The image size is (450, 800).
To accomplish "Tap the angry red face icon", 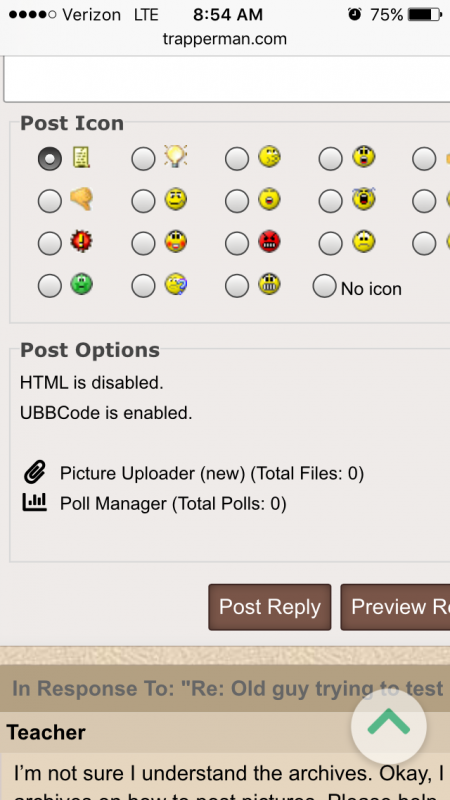I will point(269,241).
